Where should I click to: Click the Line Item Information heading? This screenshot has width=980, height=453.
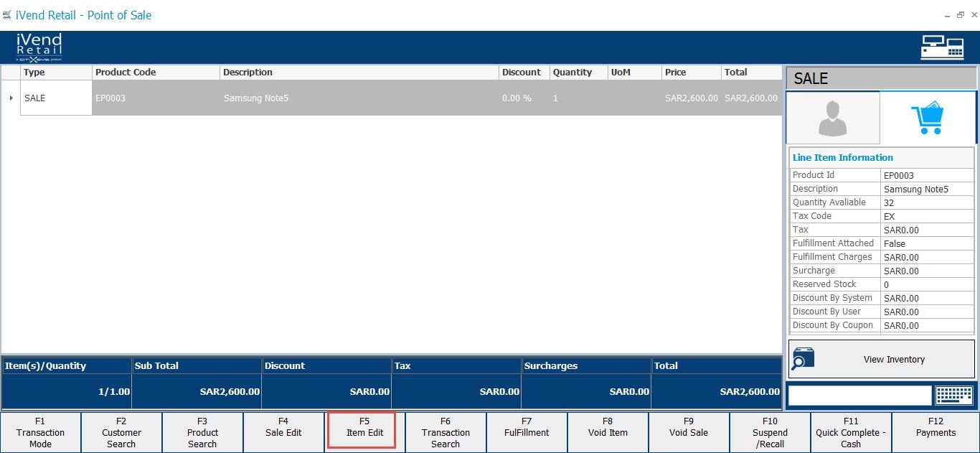point(843,158)
